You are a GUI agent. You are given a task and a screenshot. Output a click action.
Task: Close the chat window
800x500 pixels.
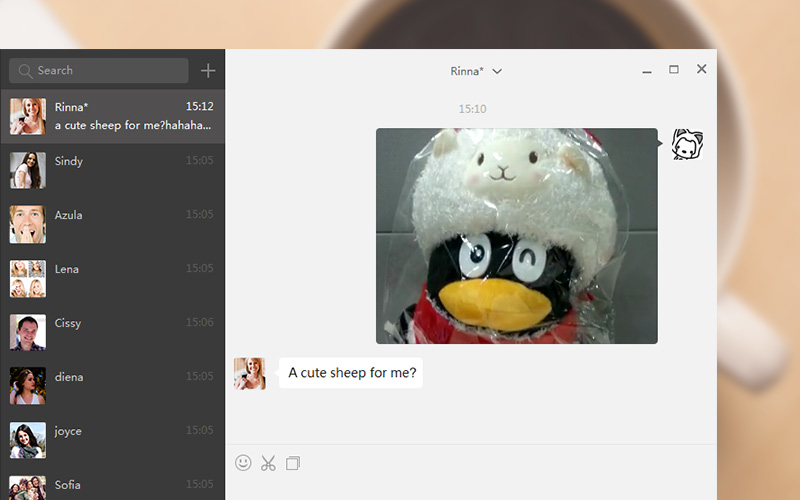pyautogui.click(x=702, y=69)
